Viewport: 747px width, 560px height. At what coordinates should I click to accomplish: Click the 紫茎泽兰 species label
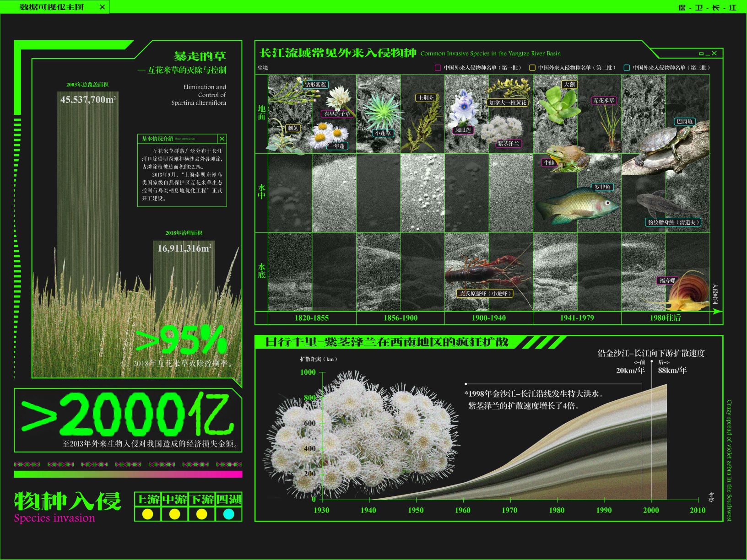(509, 144)
